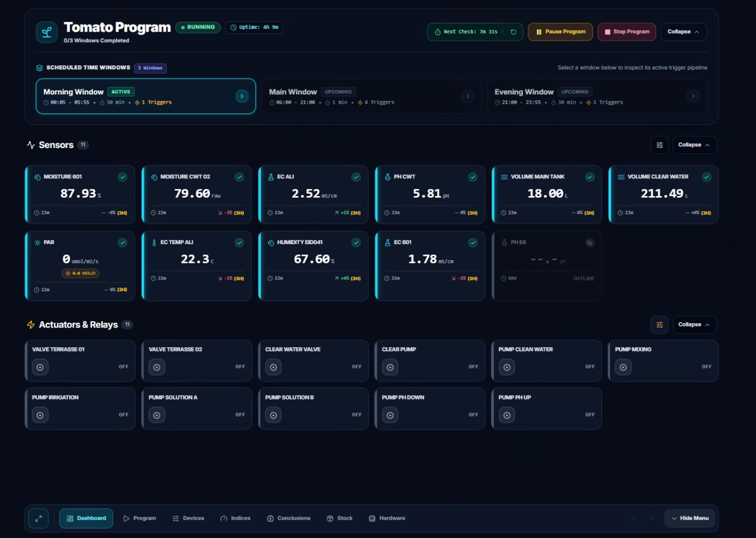Expand the Morning Window arrow
The width and height of the screenshot is (756, 538).
click(242, 96)
